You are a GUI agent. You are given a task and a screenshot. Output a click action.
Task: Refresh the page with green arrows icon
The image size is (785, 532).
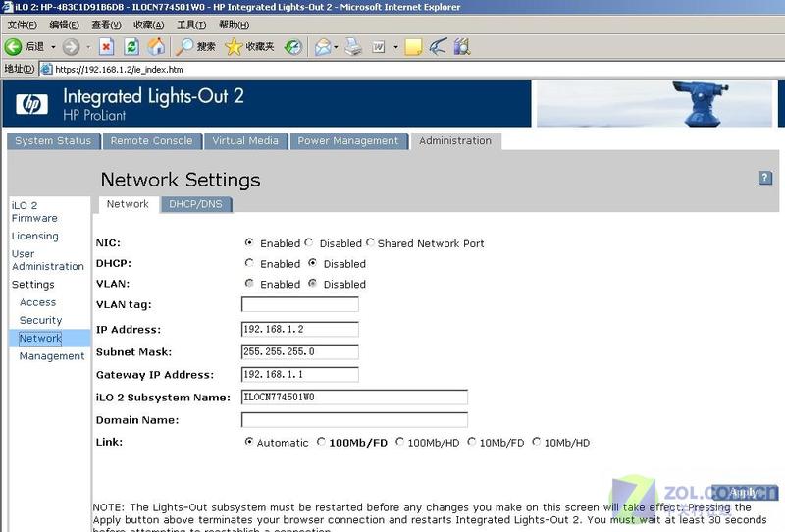point(131,47)
